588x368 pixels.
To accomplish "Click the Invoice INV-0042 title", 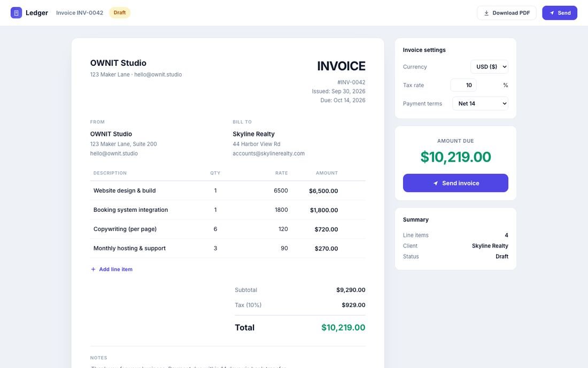I will pos(80,13).
